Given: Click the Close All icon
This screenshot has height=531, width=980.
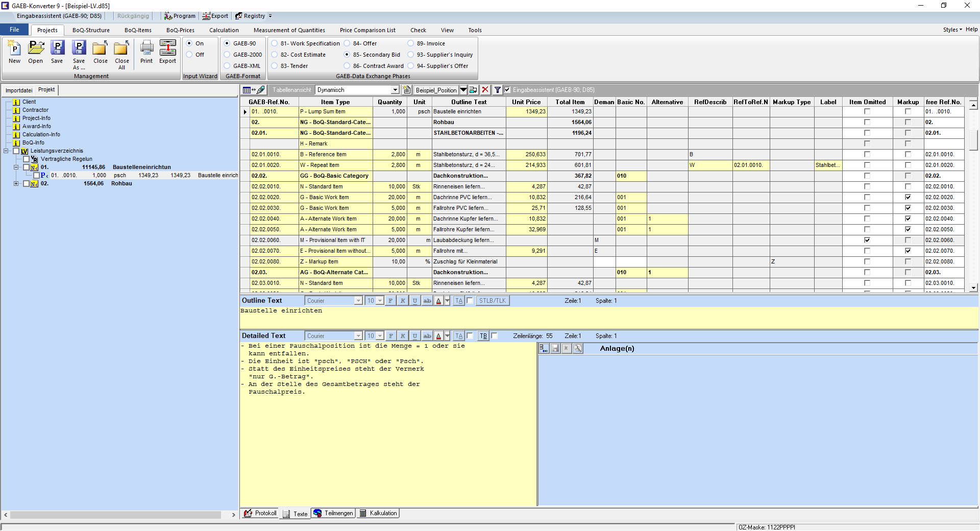Looking at the screenshot, I should tap(121, 55).
